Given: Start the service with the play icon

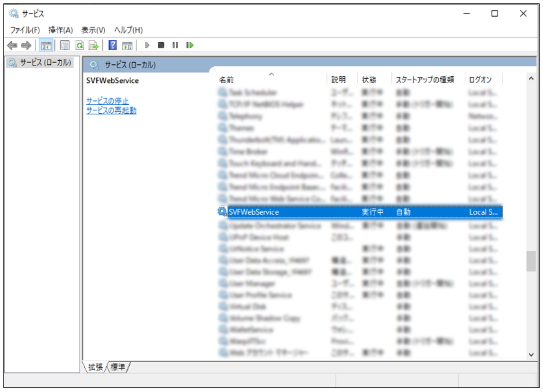Looking at the screenshot, I should [x=146, y=45].
